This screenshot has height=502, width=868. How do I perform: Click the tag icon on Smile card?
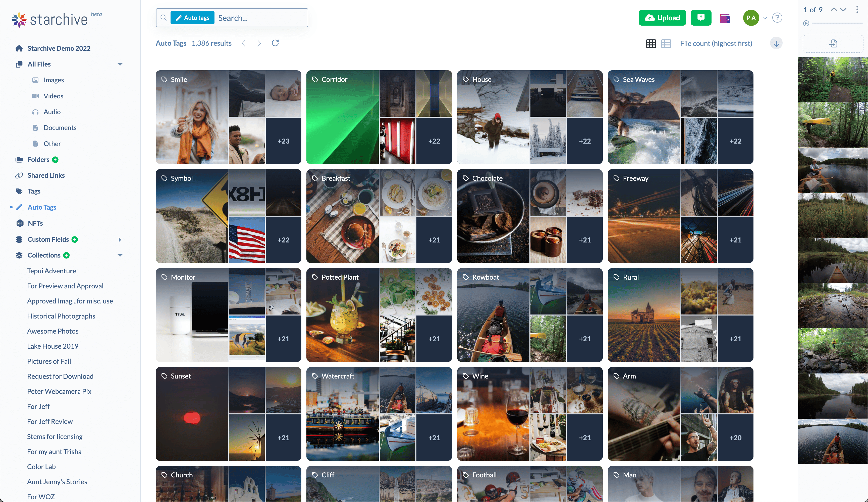click(x=164, y=80)
